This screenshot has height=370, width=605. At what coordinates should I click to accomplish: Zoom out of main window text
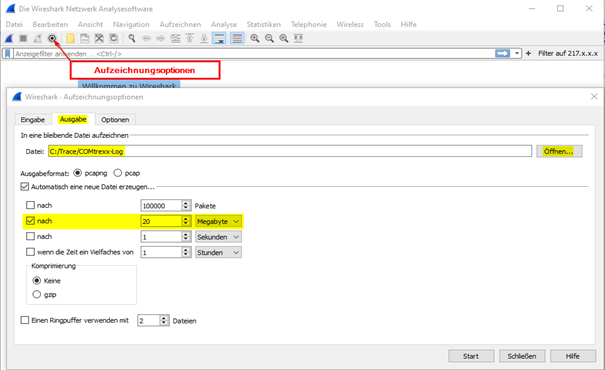pyautogui.click(x=269, y=38)
